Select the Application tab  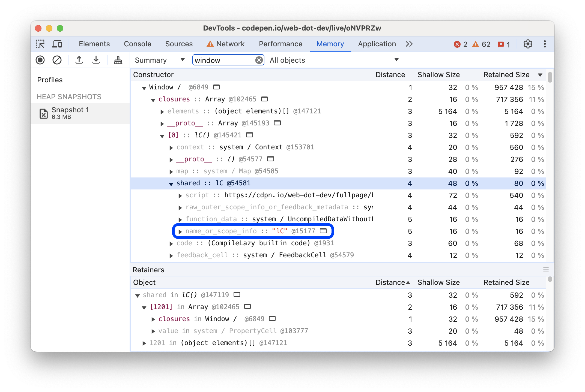tap(376, 43)
